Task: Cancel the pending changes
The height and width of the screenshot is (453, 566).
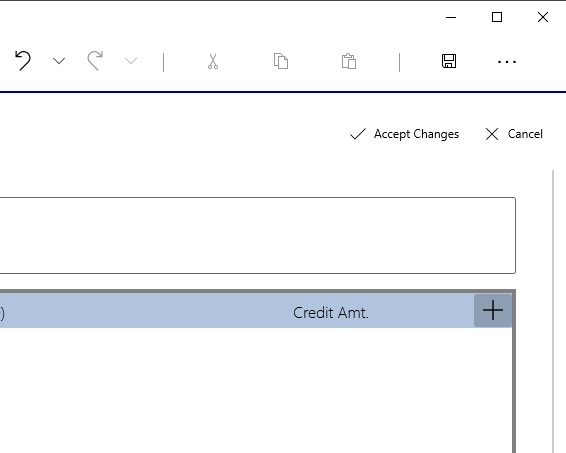Action: [514, 134]
